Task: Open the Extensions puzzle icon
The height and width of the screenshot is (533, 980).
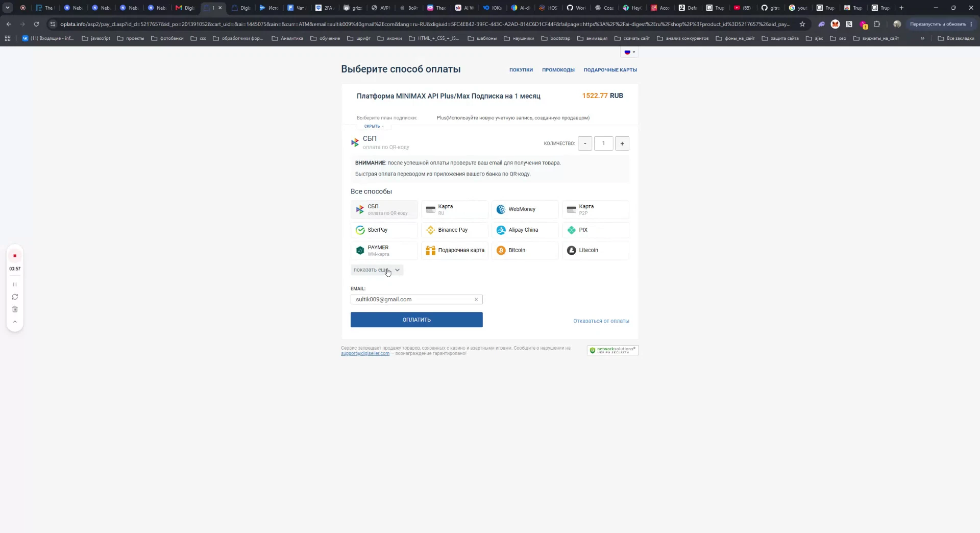Action: [876, 24]
